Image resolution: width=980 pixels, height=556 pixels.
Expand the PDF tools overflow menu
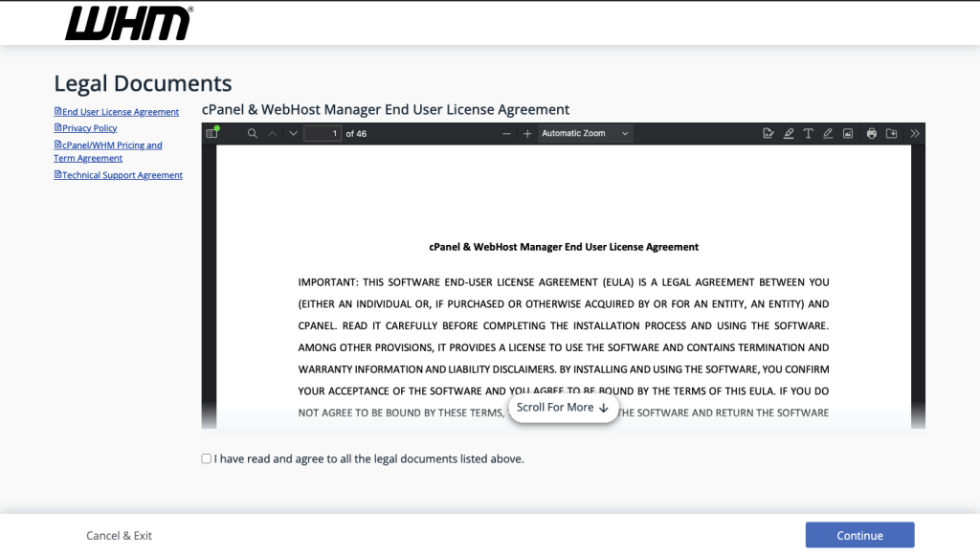[x=914, y=134]
